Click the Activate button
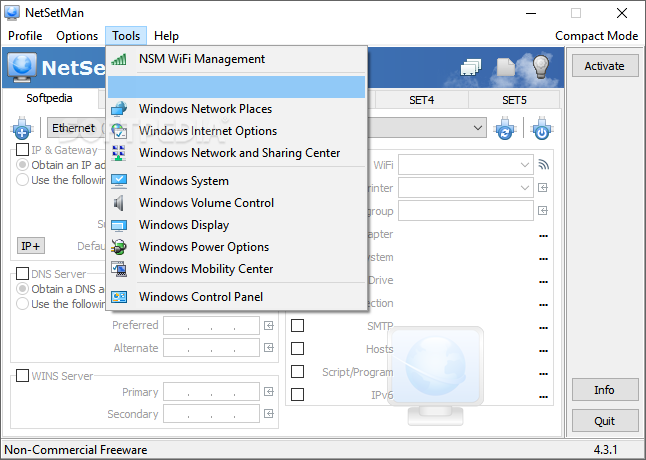Image resolution: width=646 pixels, height=460 pixels. coord(605,66)
